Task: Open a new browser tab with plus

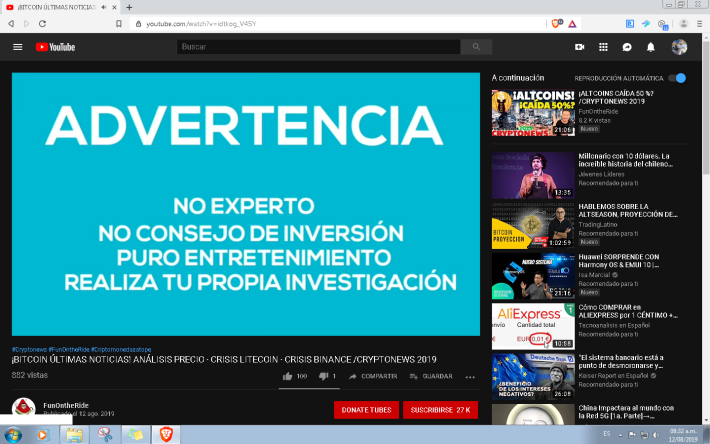Action: 129,7
